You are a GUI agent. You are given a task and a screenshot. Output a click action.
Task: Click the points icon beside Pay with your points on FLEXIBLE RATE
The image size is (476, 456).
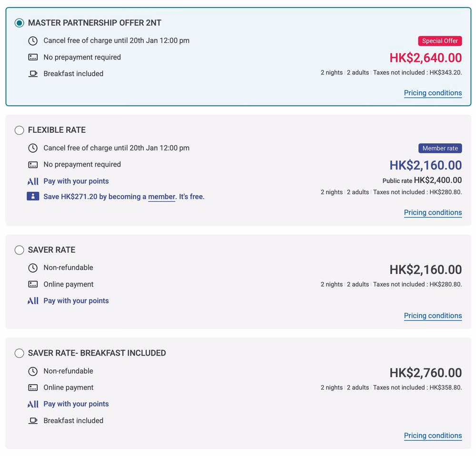coord(33,181)
